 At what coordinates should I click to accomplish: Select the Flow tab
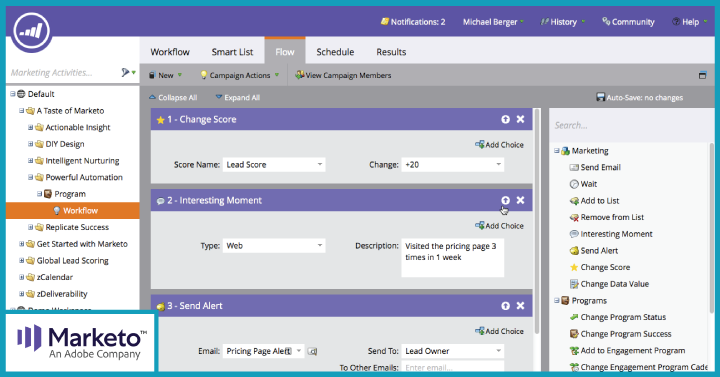click(285, 51)
